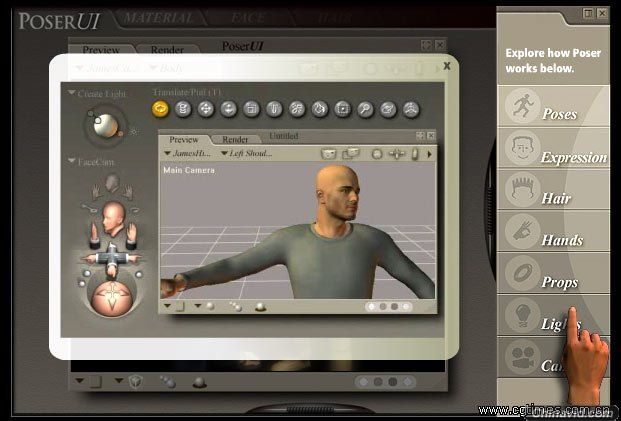Select the left hand camera icon
This screenshot has width=621, height=421.
(x=96, y=192)
